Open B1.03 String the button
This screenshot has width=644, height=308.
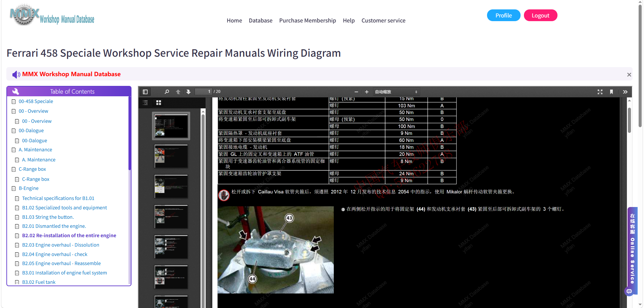pos(48,217)
